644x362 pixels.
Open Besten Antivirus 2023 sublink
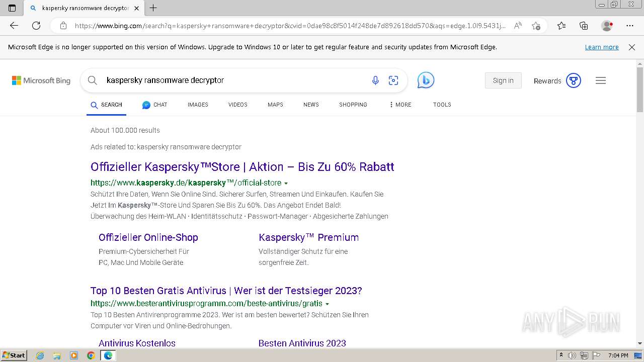point(302,343)
